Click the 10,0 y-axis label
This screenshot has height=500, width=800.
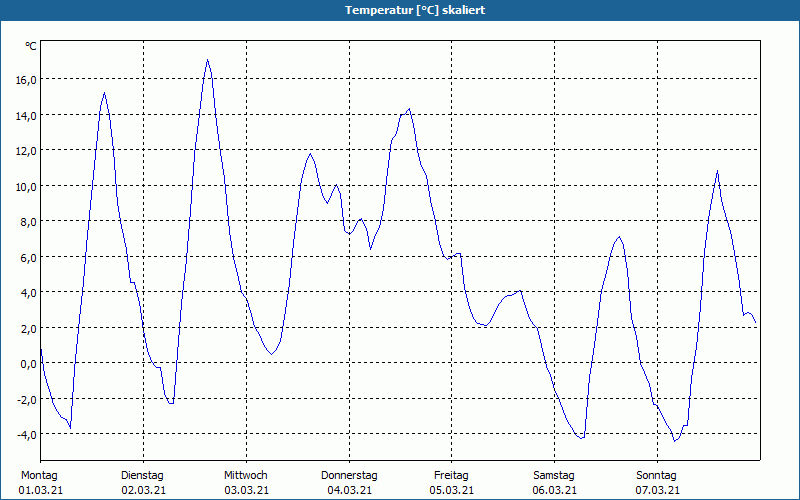[28, 186]
